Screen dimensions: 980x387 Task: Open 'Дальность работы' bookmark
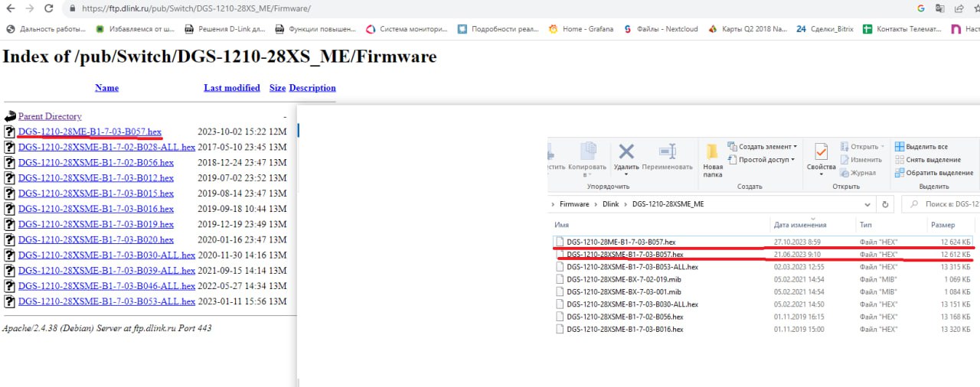pyautogui.click(x=46, y=29)
